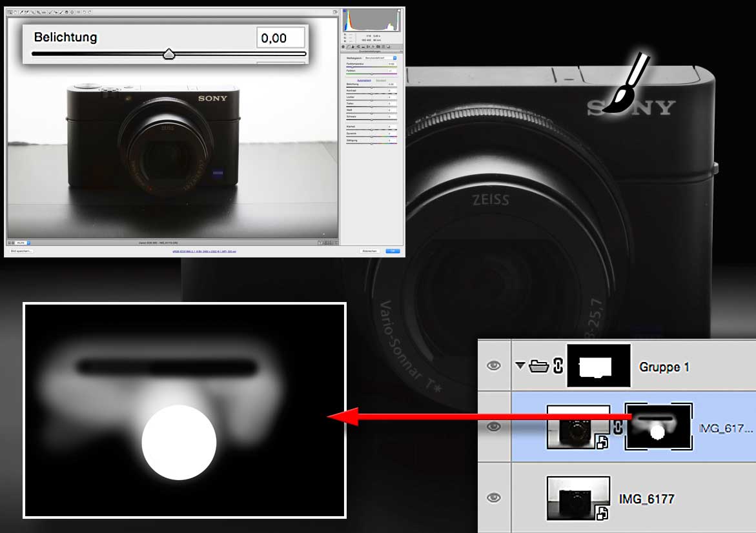The height and width of the screenshot is (533, 756).
Task: Toggle full screen mode in Camera Raw
Action: 336,12
